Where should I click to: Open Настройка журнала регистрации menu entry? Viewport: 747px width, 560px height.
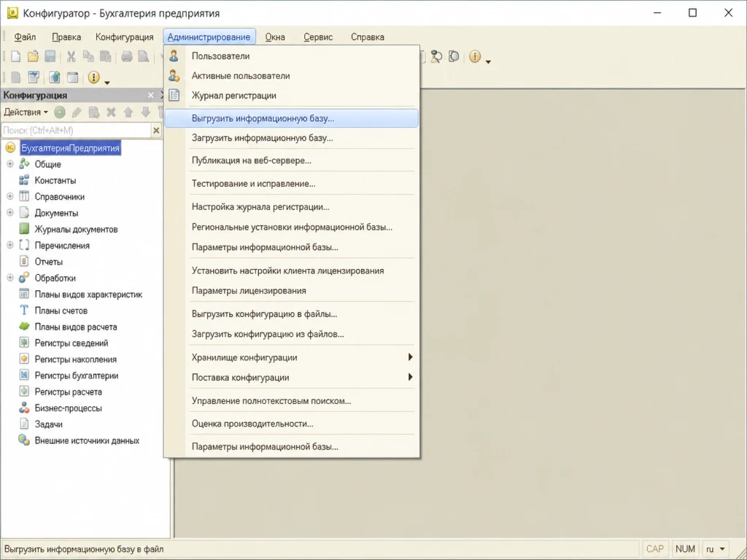point(292,206)
